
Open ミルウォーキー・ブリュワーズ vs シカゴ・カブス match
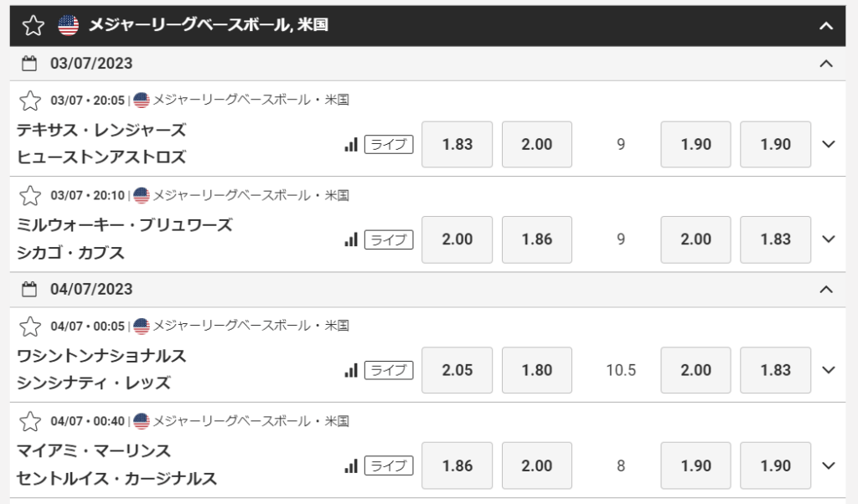click(125, 239)
